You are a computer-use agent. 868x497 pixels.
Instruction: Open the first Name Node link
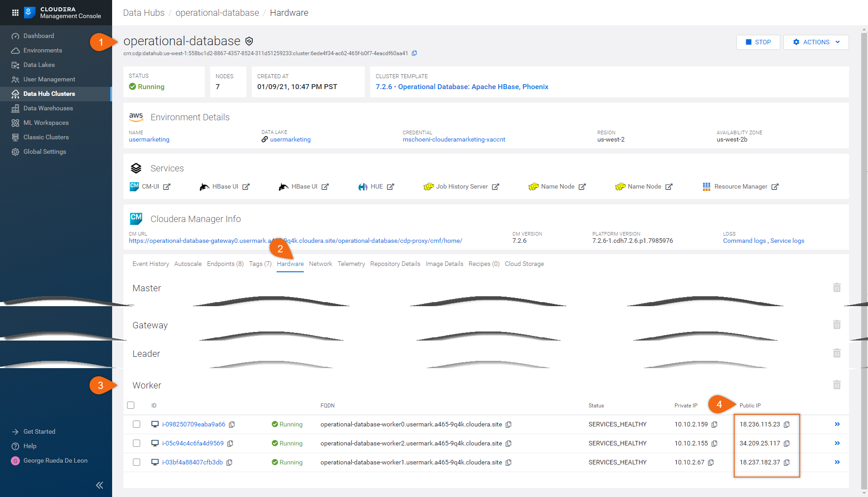(x=557, y=187)
